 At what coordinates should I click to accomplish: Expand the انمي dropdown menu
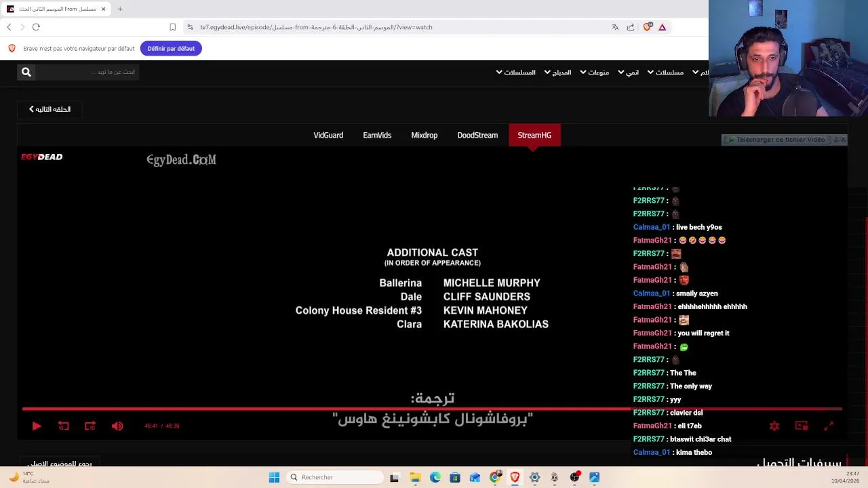628,73
